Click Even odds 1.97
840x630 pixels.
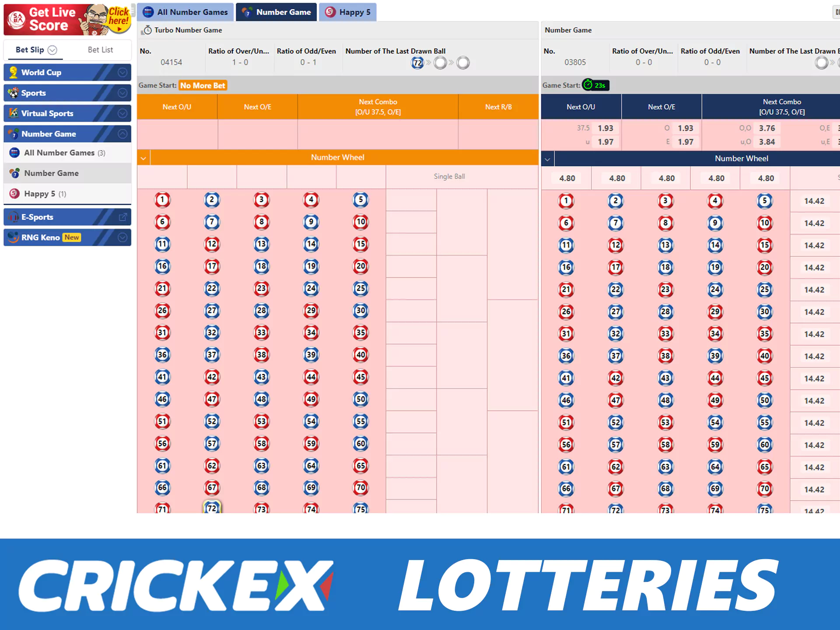pyautogui.click(x=686, y=142)
